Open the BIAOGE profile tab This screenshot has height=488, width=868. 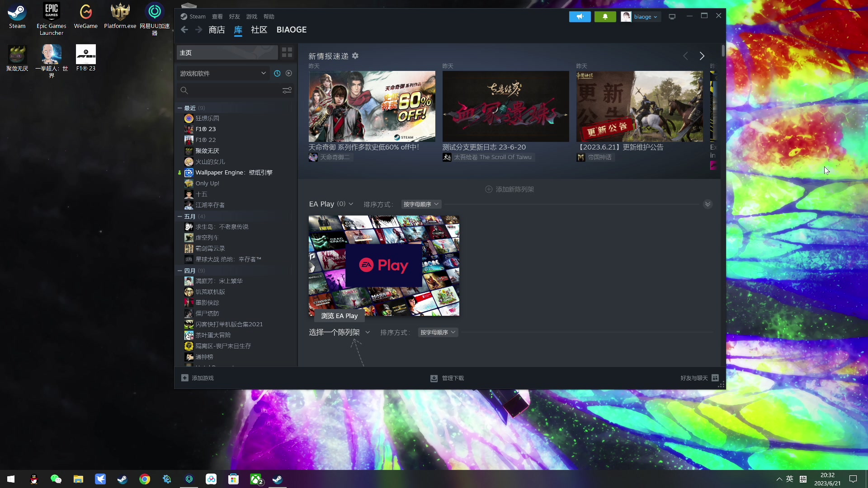pyautogui.click(x=292, y=30)
